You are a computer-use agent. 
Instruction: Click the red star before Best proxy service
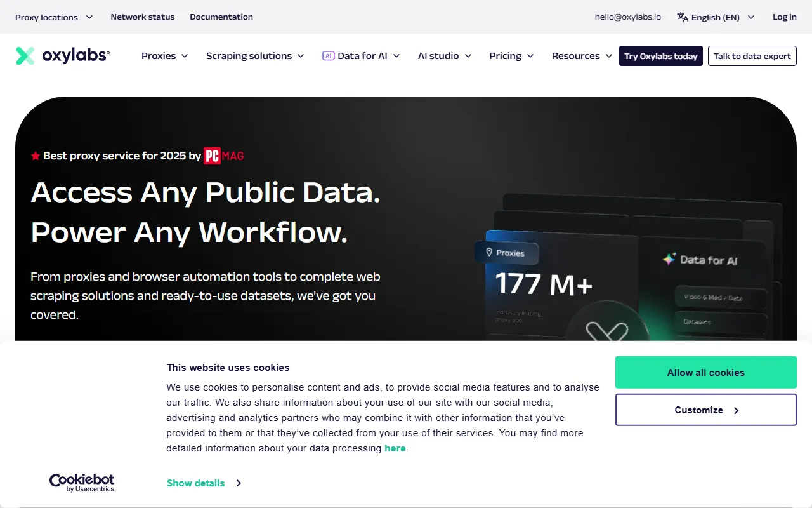pyautogui.click(x=36, y=156)
